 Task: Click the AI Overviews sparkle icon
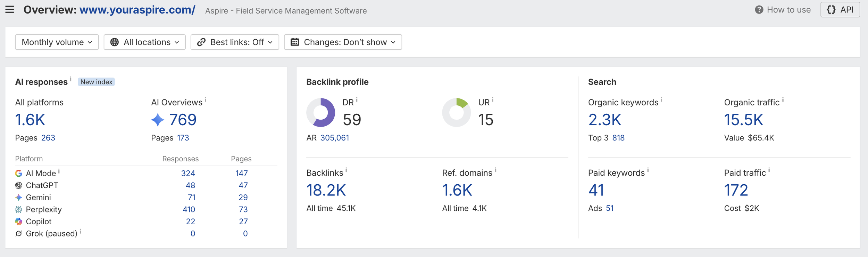click(158, 120)
